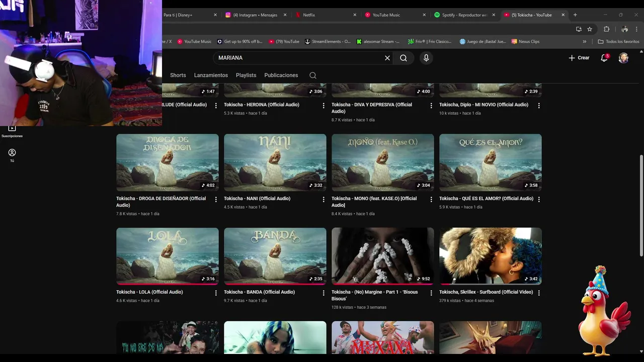The width and height of the screenshot is (644, 362).
Task: Click the install app icon in address bar
Action: pos(579,29)
